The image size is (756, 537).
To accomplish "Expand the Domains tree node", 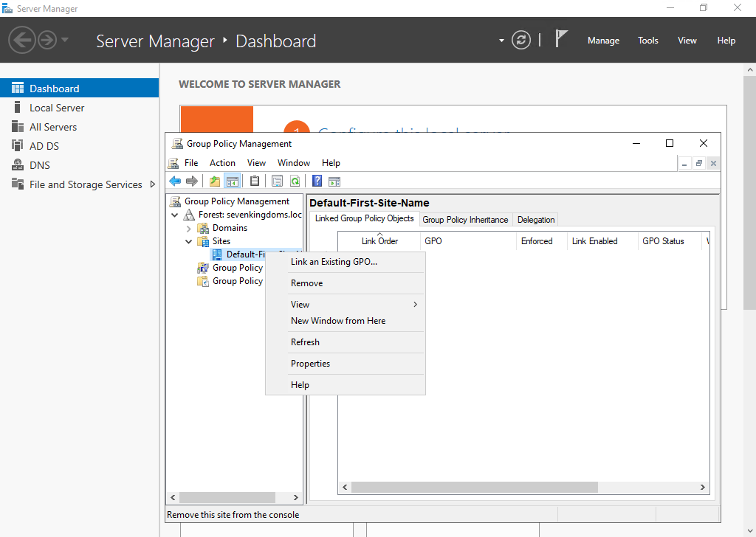I will [189, 229].
